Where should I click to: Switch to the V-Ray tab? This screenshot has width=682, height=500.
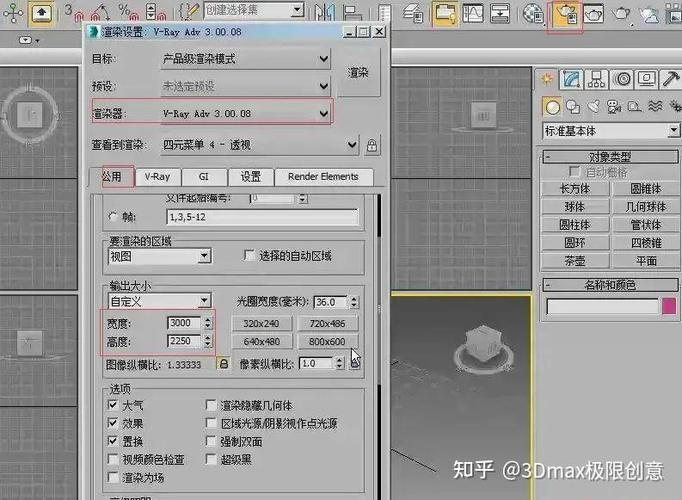coord(157,177)
